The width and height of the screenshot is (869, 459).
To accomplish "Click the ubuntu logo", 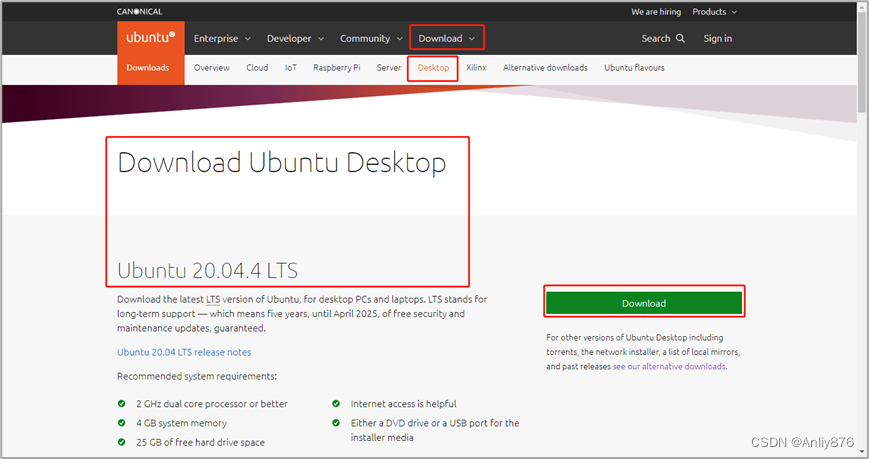I will 150,38.
